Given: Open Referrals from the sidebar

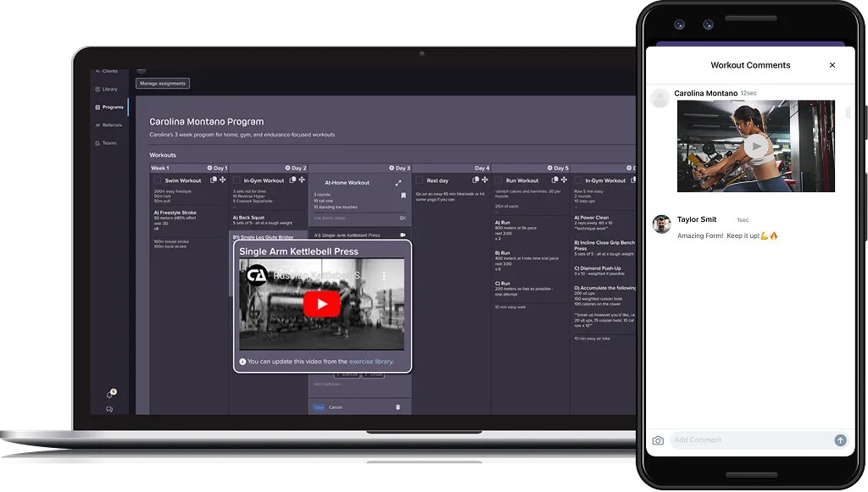Looking at the screenshot, I should 112,125.
